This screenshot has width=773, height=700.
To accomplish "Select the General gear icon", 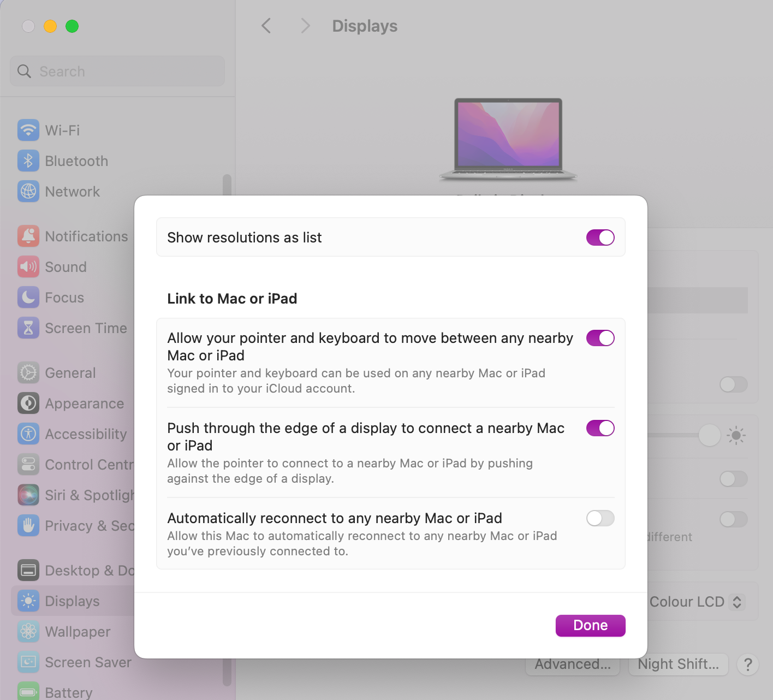I will tap(28, 372).
